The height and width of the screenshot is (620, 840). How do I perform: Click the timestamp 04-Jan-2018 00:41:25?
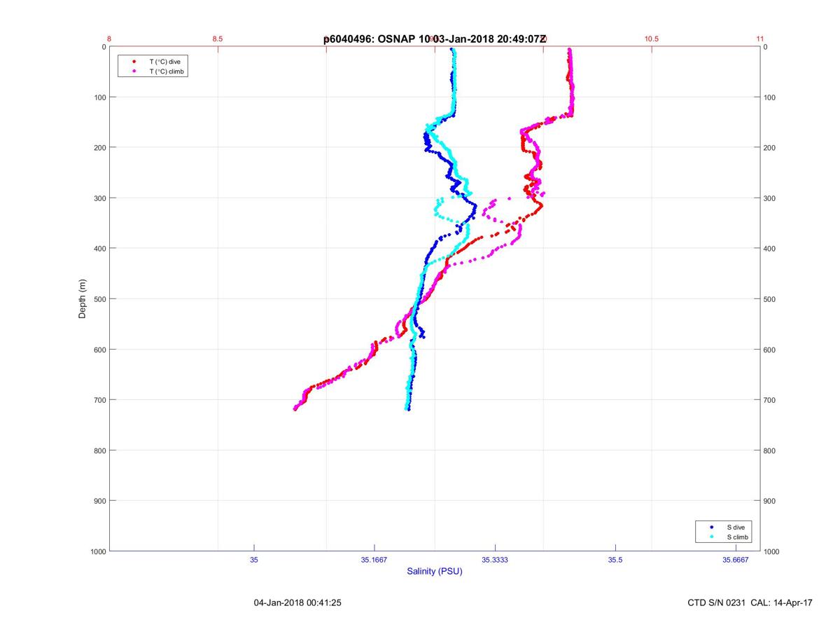(x=297, y=602)
